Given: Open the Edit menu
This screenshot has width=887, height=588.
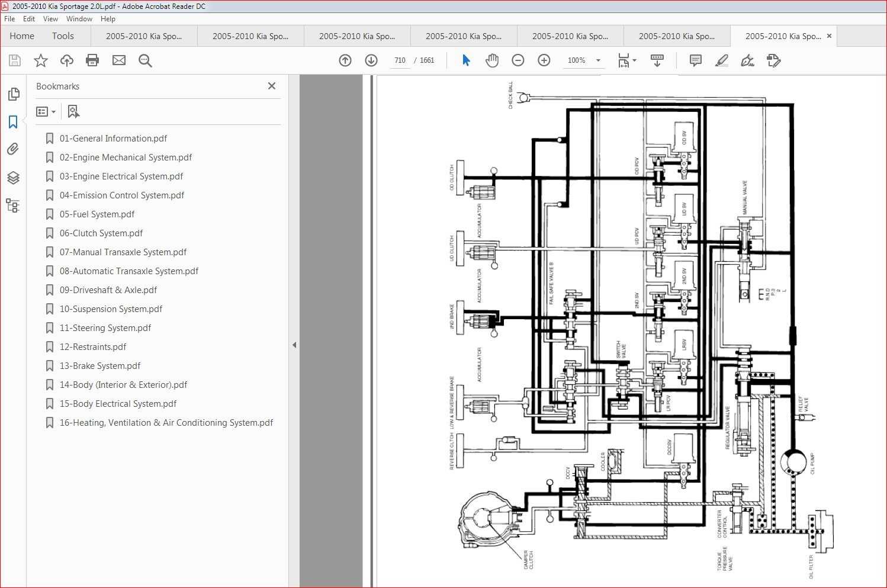Looking at the screenshot, I should point(29,19).
